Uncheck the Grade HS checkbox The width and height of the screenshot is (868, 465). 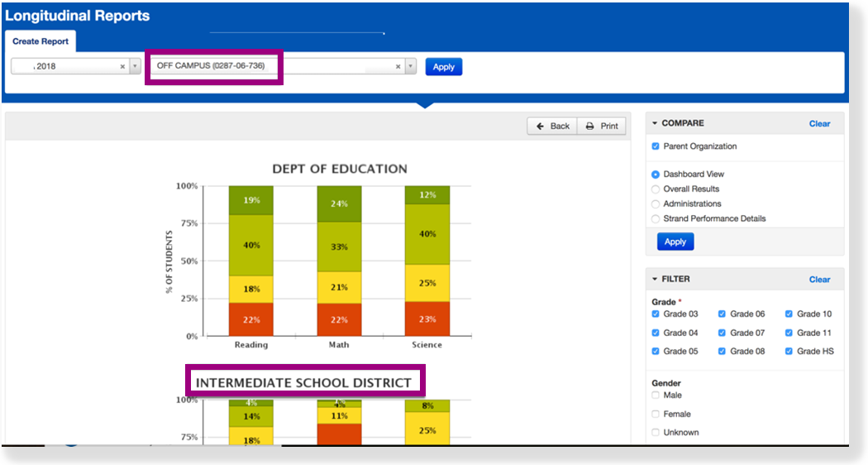coord(789,352)
